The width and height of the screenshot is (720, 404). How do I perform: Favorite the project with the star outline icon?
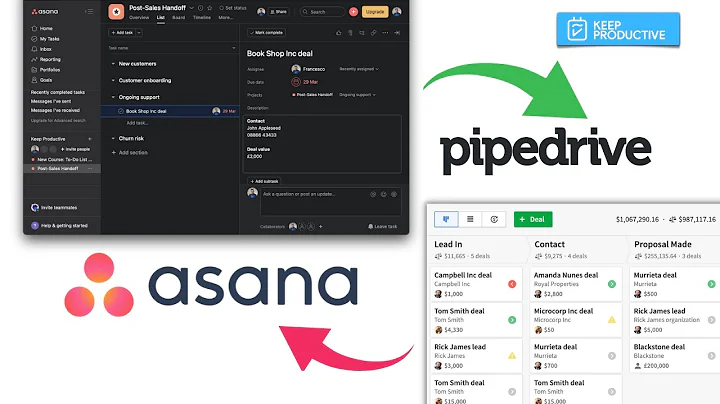210,8
